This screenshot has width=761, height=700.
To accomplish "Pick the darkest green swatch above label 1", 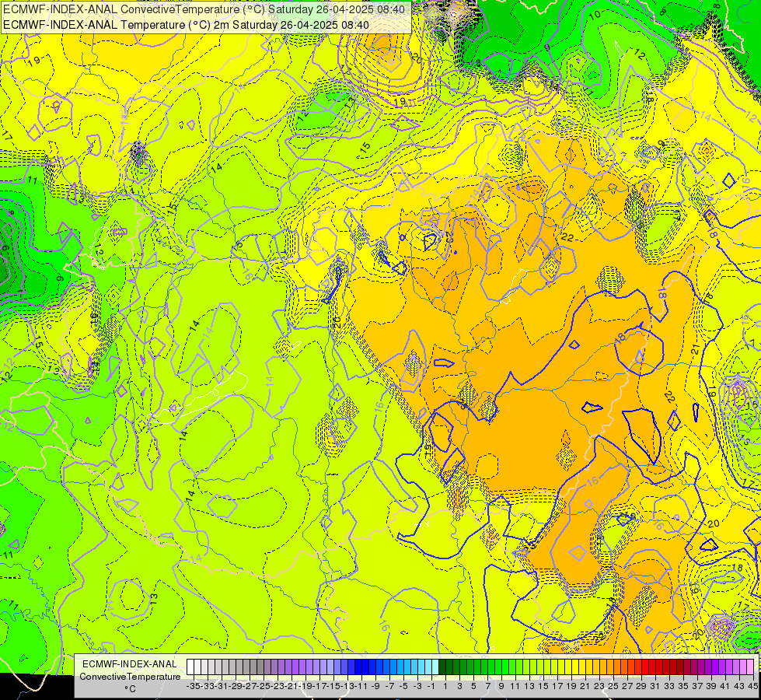I will (x=442, y=667).
